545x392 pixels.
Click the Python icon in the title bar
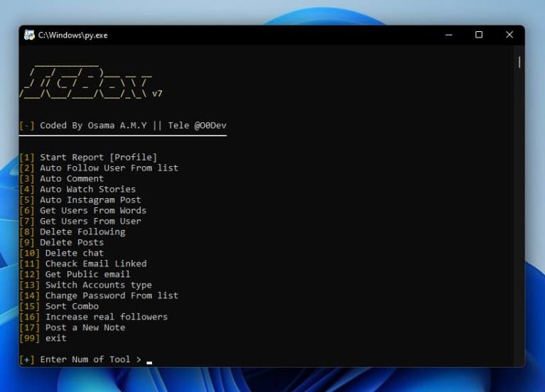pos(29,35)
